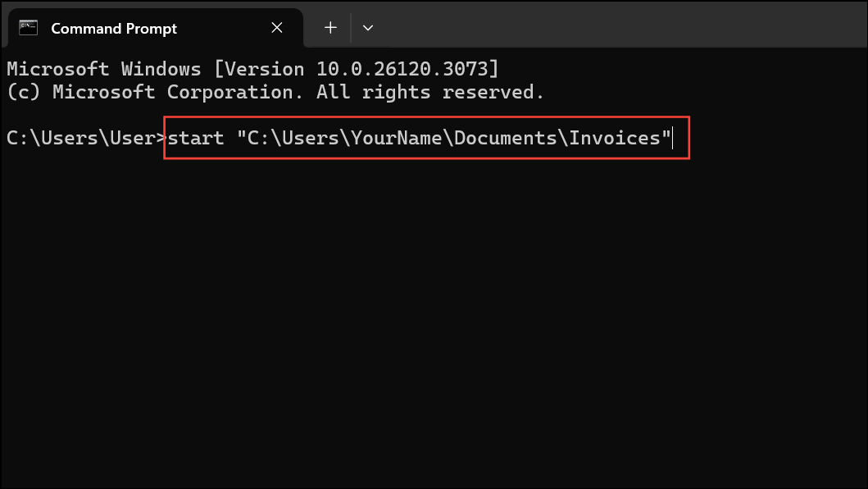Select the Command Prompt tab title

[x=113, y=28]
